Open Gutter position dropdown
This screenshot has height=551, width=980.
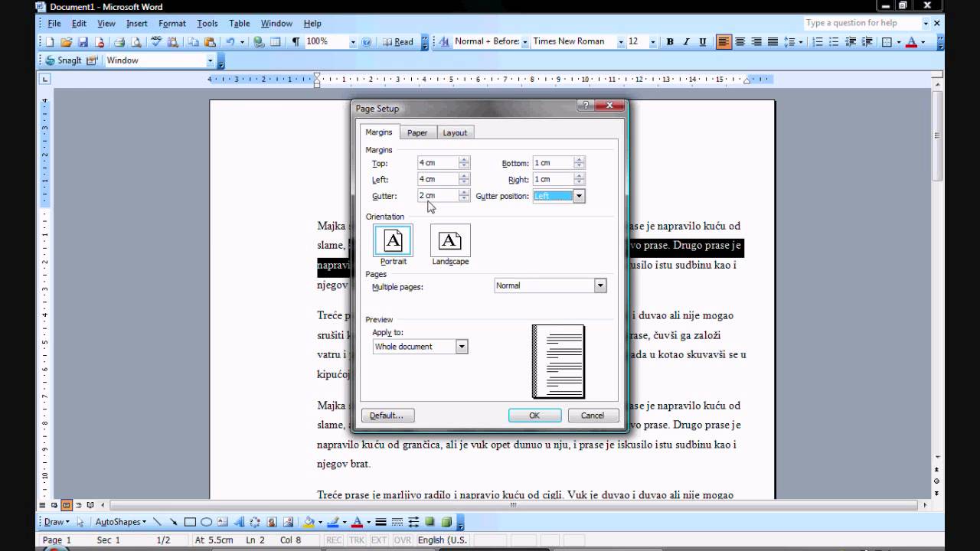(579, 196)
